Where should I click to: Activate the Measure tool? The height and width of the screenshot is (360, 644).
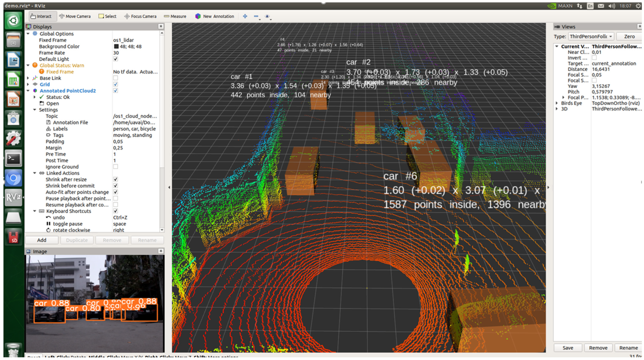point(175,16)
